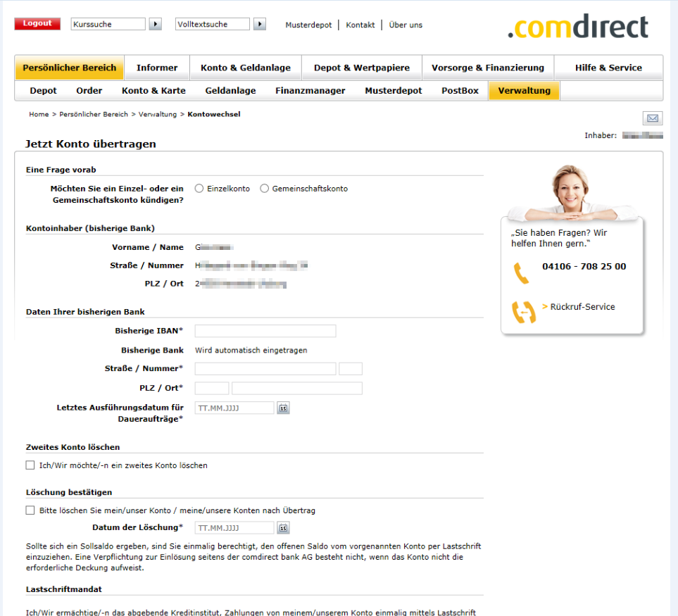Click the support agent photo

click(x=572, y=192)
